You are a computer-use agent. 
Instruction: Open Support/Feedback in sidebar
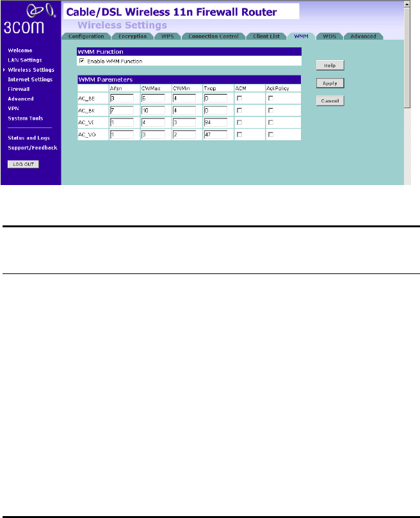pyautogui.click(x=33, y=148)
